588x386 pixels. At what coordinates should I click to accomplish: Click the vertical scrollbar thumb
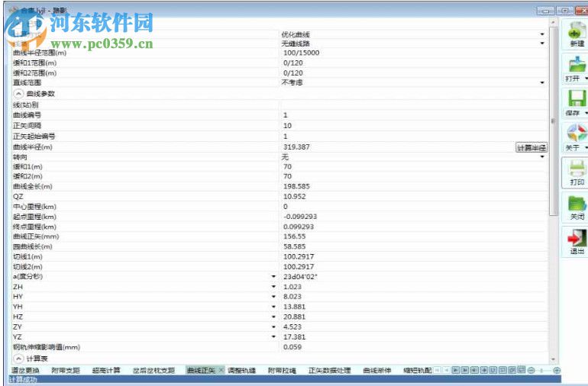pyautogui.click(x=553, y=121)
